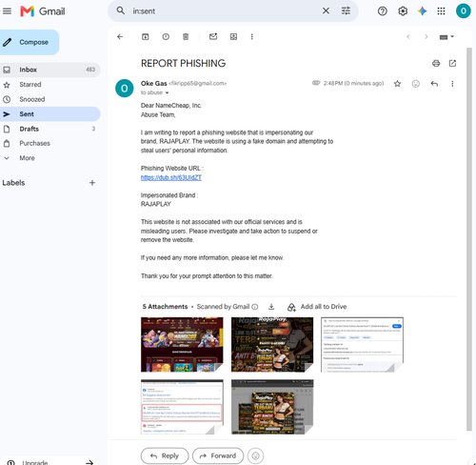This screenshot has height=465, width=476.
Task: Click the REPORT PHISHING subject heading
Action: click(183, 63)
